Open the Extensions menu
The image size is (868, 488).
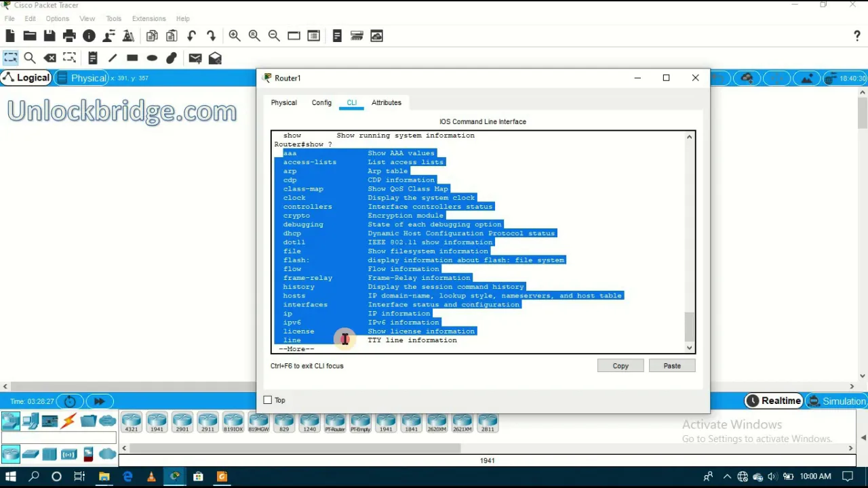[x=149, y=18]
